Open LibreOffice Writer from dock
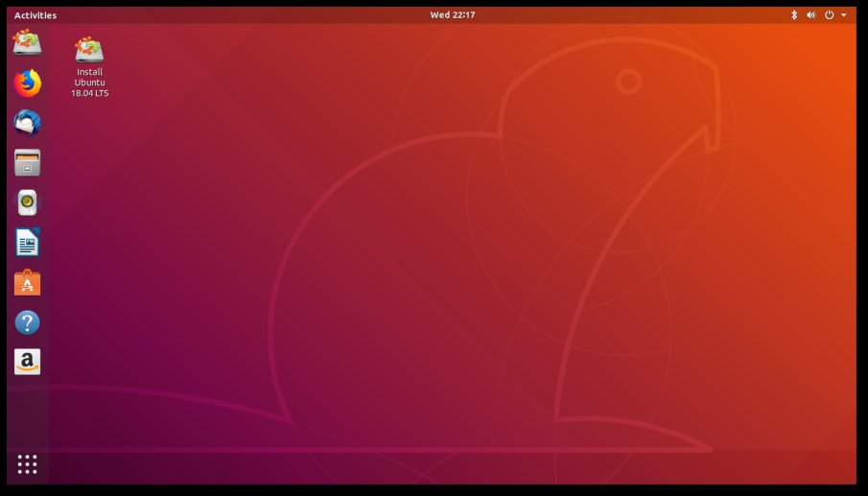The height and width of the screenshot is (496, 868). click(27, 243)
